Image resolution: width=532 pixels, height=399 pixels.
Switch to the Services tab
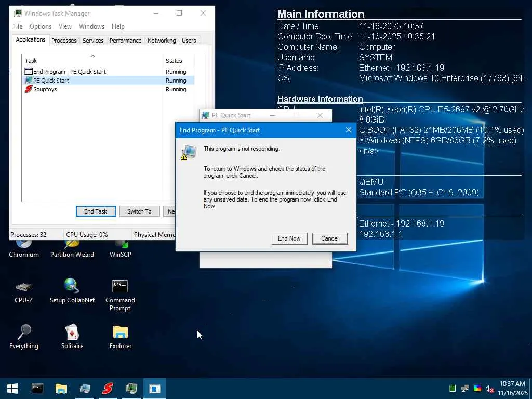(93, 41)
